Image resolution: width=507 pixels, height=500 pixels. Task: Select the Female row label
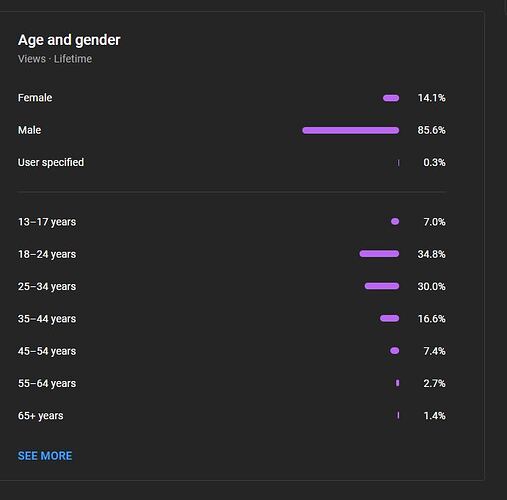pyautogui.click(x=35, y=98)
